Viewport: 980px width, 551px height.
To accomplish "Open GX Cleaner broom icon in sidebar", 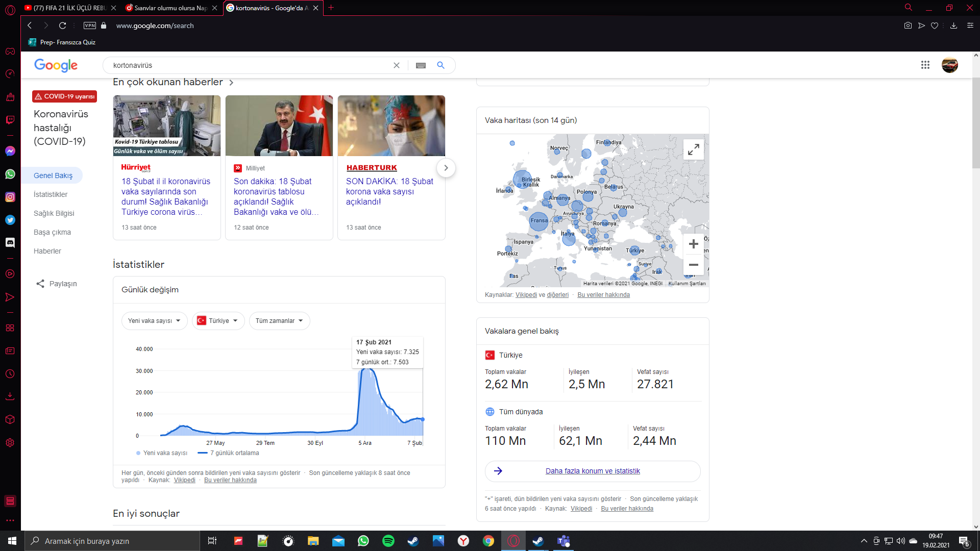I will click(10, 97).
